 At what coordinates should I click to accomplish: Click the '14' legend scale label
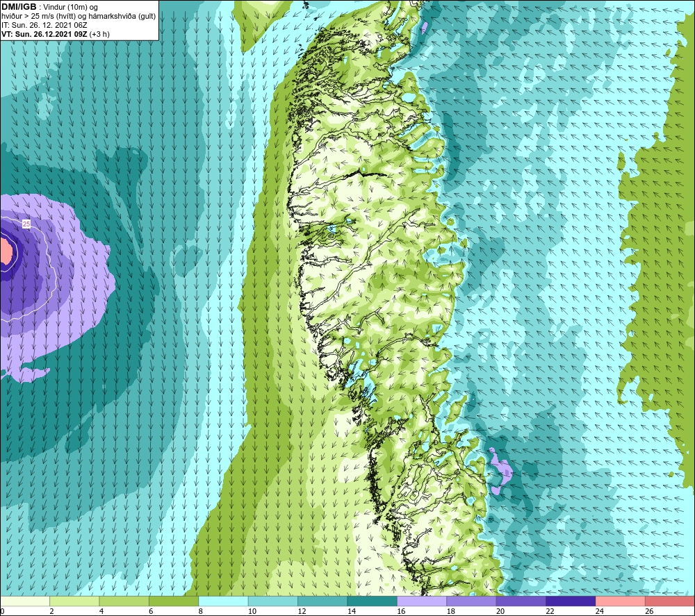pos(352,611)
